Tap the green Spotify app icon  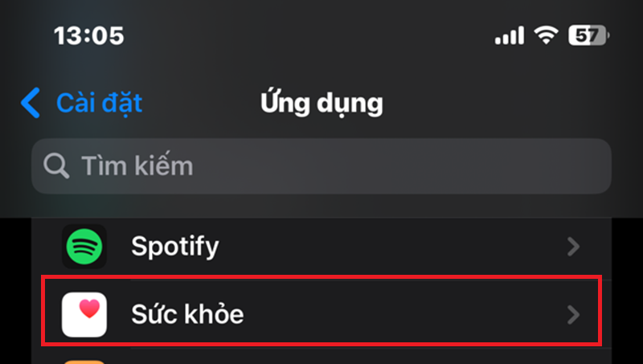(84, 246)
